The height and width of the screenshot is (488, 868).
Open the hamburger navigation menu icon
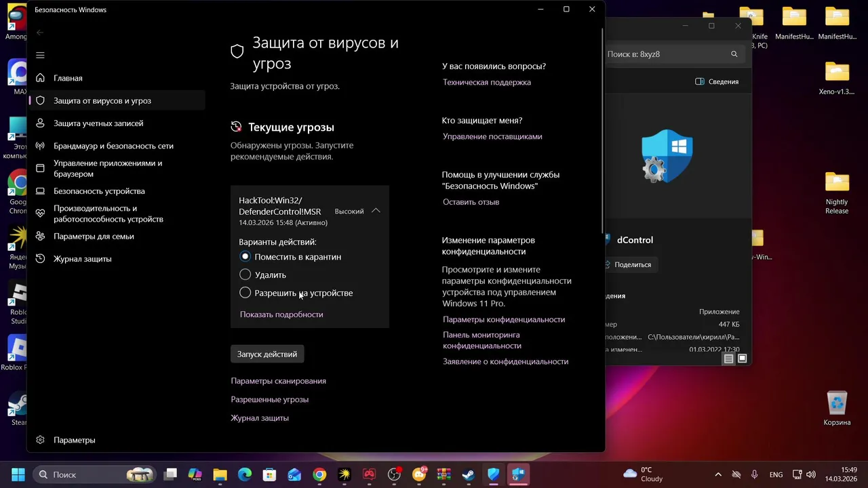tap(40, 55)
